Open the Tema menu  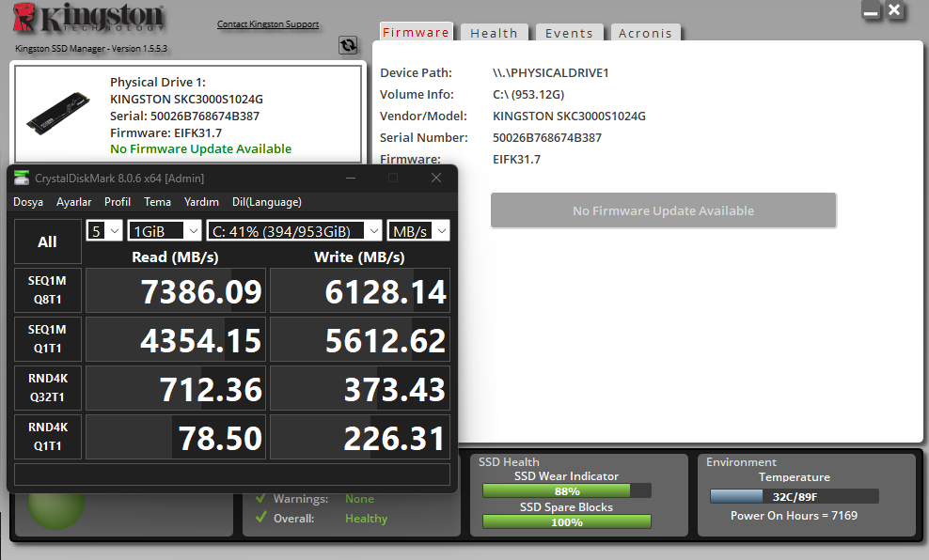pyautogui.click(x=158, y=202)
